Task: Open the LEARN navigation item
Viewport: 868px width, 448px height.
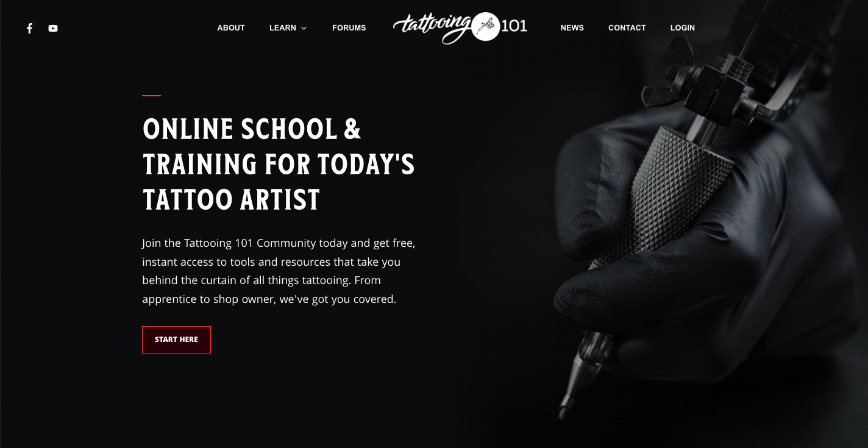Action: tap(283, 28)
